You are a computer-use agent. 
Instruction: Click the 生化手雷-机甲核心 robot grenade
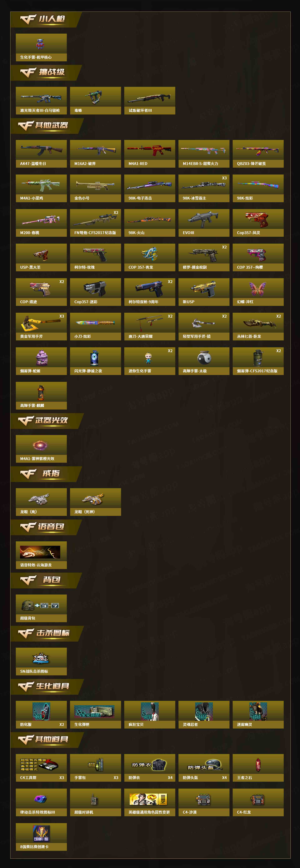pos(41,47)
